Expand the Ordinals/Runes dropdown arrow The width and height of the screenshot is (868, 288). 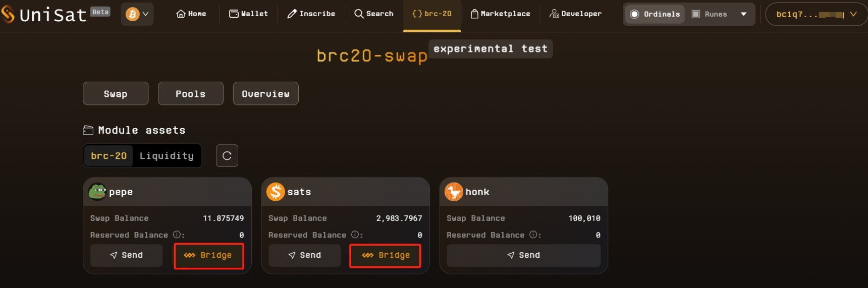[743, 14]
